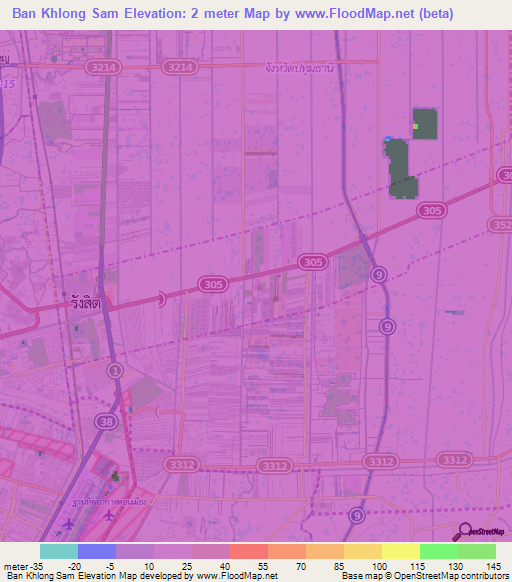This screenshot has width=512, height=582.
Task: Click the '100' legend value
Action: click(379, 567)
